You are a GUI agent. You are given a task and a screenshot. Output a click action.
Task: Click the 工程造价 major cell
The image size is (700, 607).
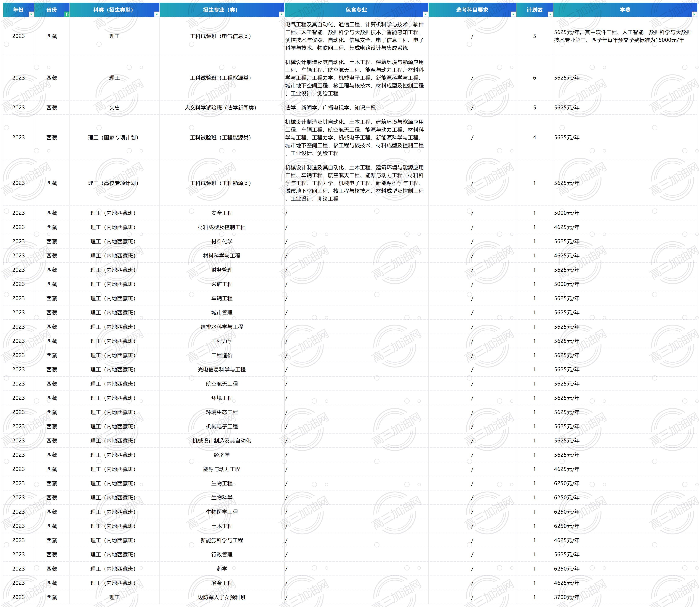coord(222,355)
